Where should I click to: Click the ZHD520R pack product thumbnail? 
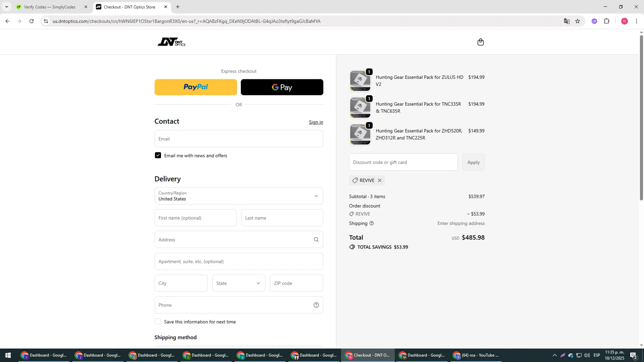click(360, 134)
